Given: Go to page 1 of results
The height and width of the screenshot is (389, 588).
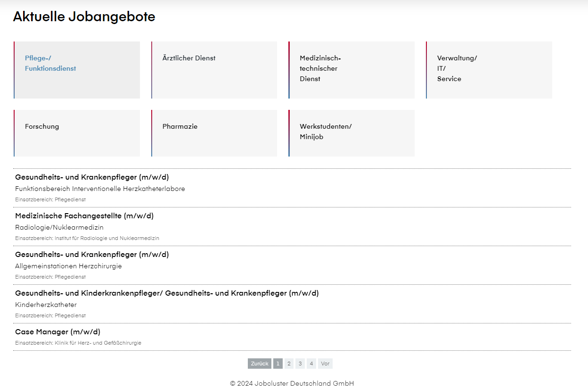Looking at the screenshot, I should (x=278, y=364).
